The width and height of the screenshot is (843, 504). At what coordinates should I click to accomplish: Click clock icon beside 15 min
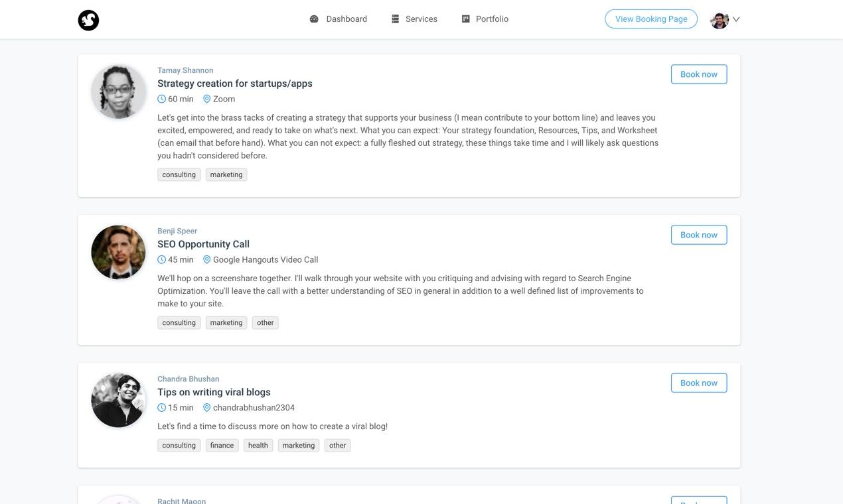tap(161, 408)
